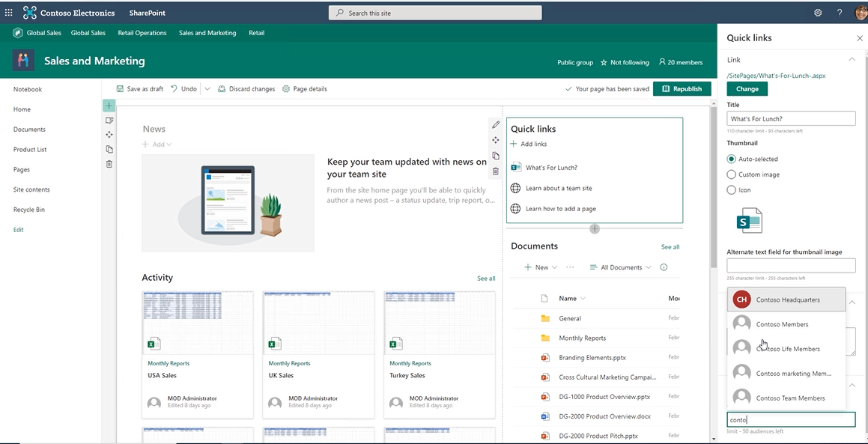Click Edit in left navigation
The image size is (868, 444).
[x=18, y=230]
